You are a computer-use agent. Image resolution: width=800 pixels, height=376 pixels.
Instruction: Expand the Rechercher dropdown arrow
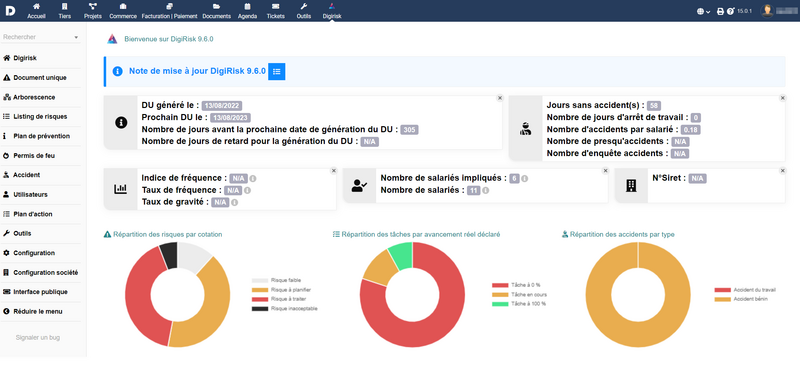click(76, 37)
